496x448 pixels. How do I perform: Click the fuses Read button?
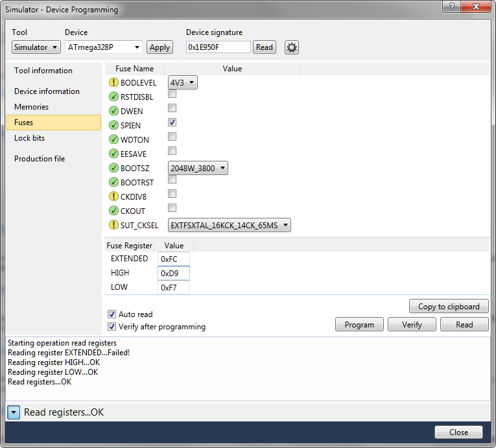(464, 324)
